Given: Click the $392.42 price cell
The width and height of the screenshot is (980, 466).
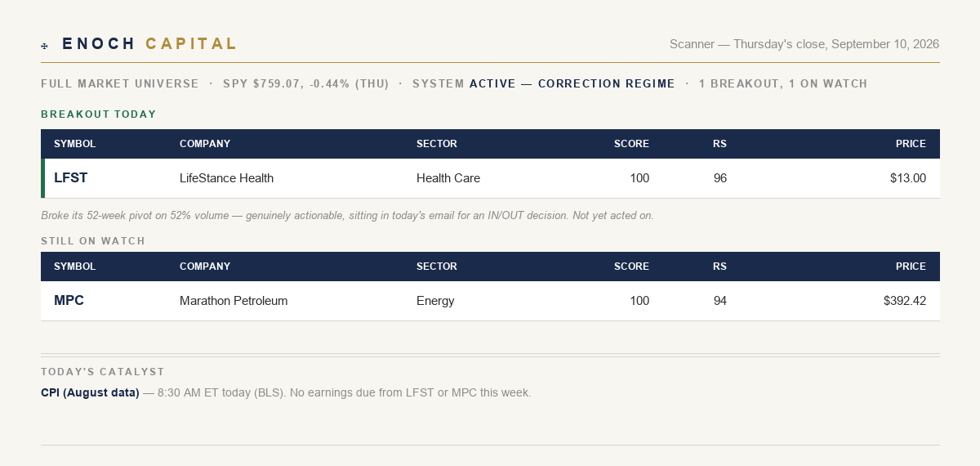Looking at the screenshot, I should (x=905, y=301).
